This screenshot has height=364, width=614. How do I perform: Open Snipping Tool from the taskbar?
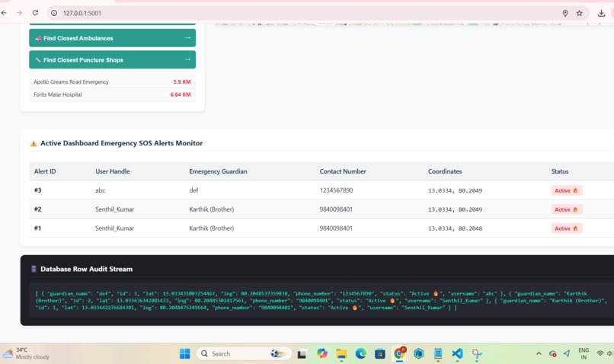tap(477, 354)
